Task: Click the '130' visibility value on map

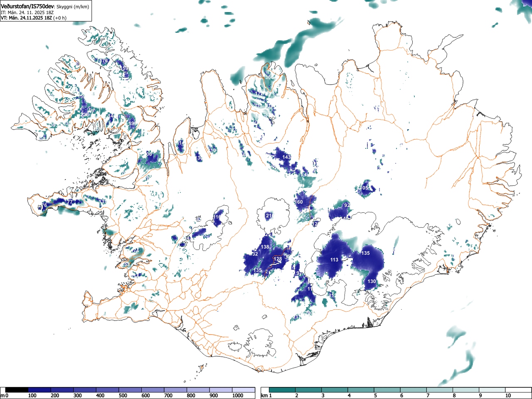Action: [x=372, y=281]
